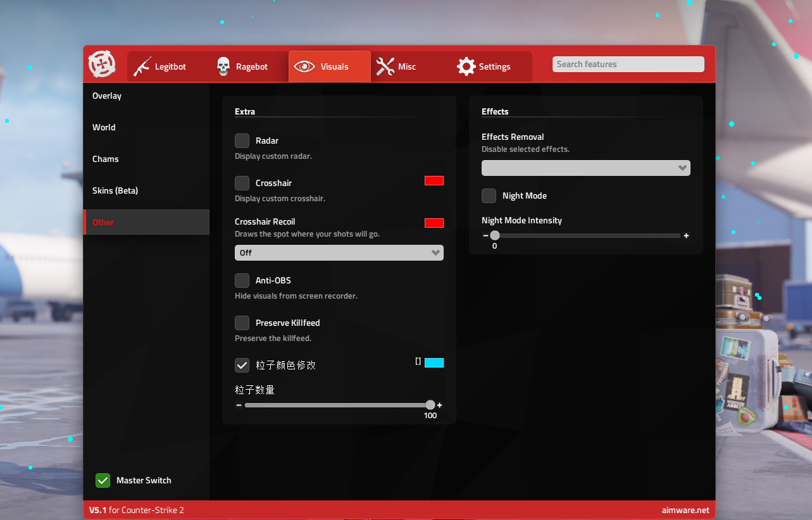Click the minus icon of the 粒子数量 slider
This screenshot has height=520, width=812.
(x=239, y=405)
